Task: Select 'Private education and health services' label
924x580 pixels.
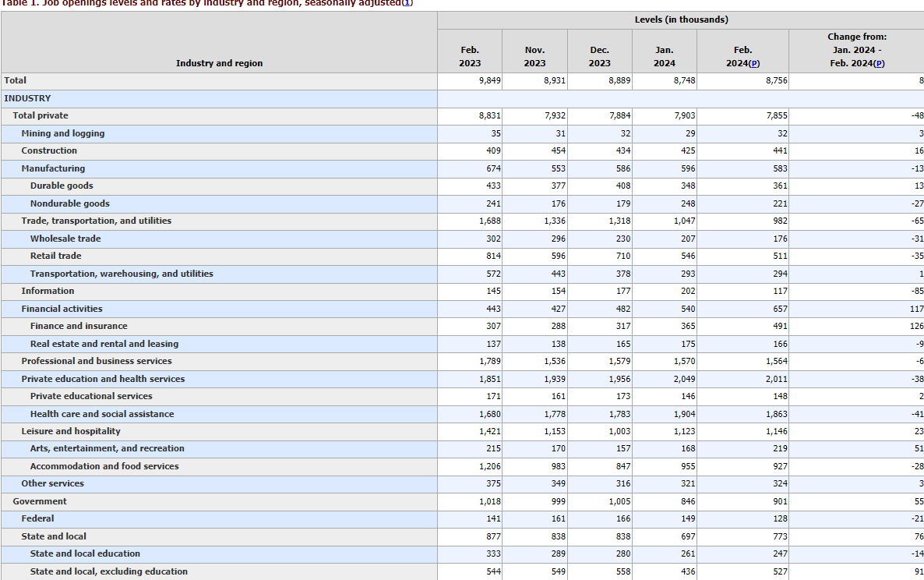Action: coord(103,379)
